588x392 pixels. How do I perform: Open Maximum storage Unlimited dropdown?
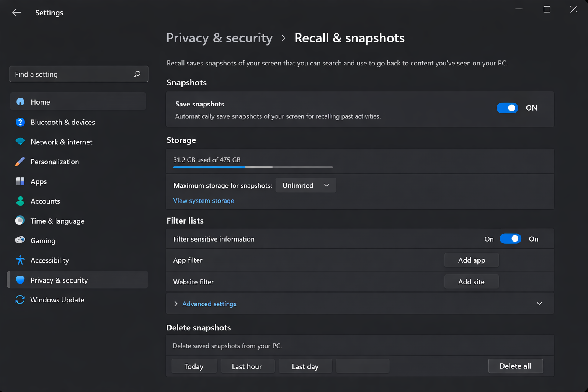coord(306,185)
